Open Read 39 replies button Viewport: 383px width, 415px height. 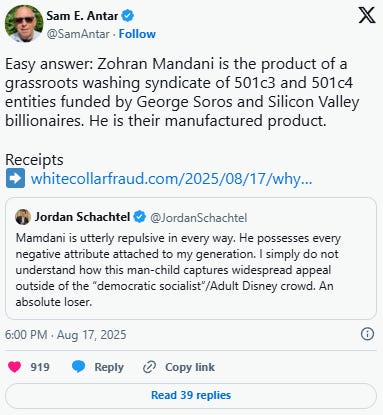click(191, 396)
